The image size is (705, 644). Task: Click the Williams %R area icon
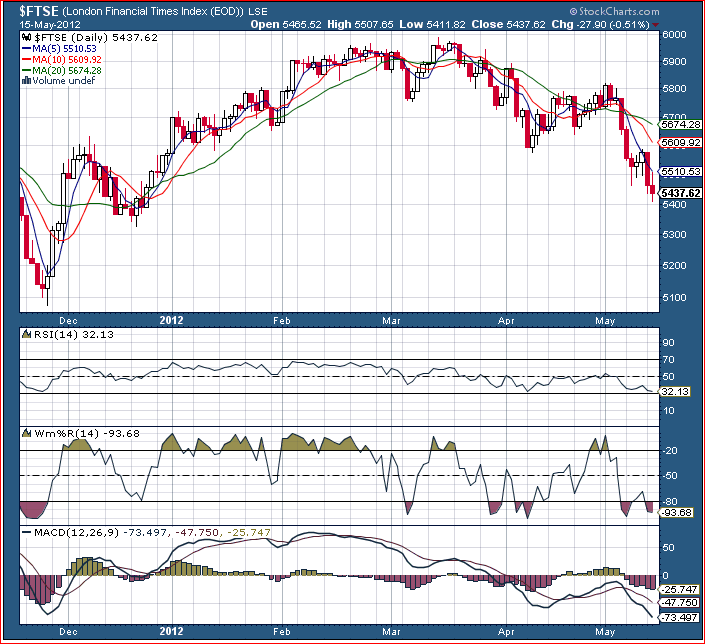click(x=27, y=434)
